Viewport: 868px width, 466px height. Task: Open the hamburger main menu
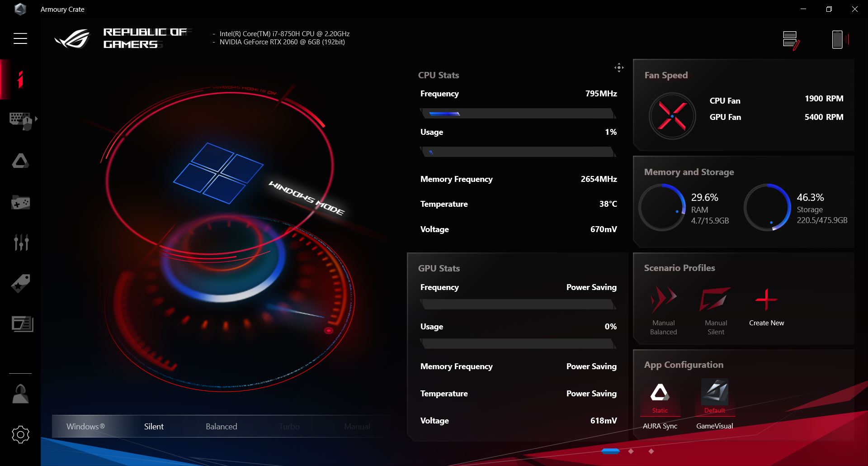click(20, 38)
